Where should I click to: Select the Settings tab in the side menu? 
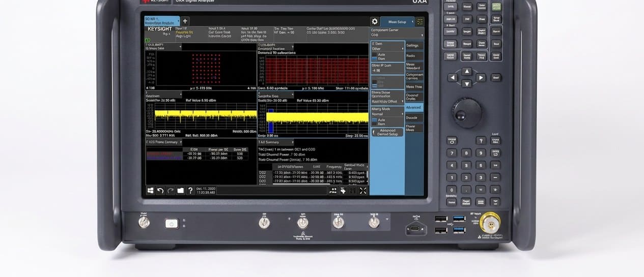point(414,45)
